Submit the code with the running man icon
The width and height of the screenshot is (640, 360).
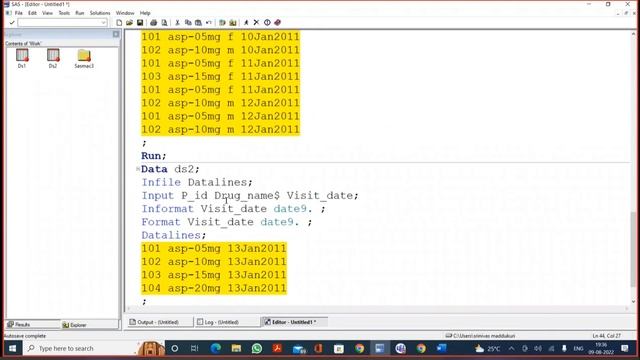246,22
